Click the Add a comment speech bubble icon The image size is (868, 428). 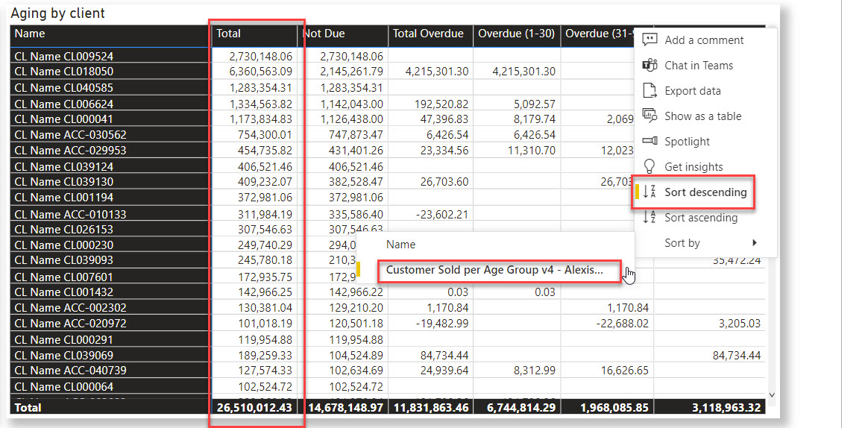650,40
